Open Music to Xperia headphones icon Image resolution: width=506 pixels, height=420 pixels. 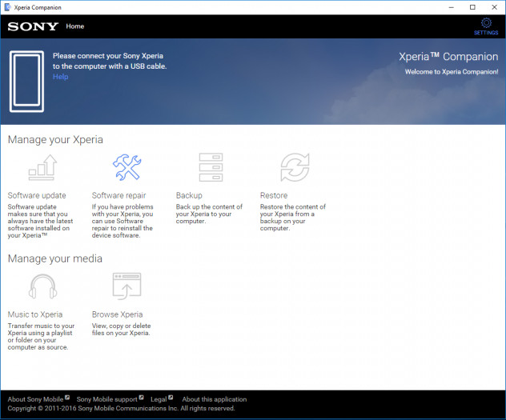pos(42,286)
